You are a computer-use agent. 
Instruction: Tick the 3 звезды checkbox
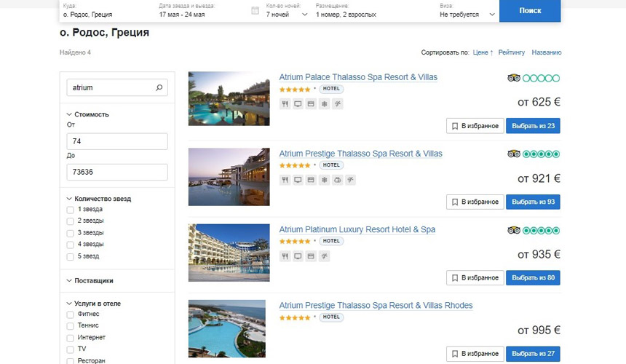pos(71,233)
